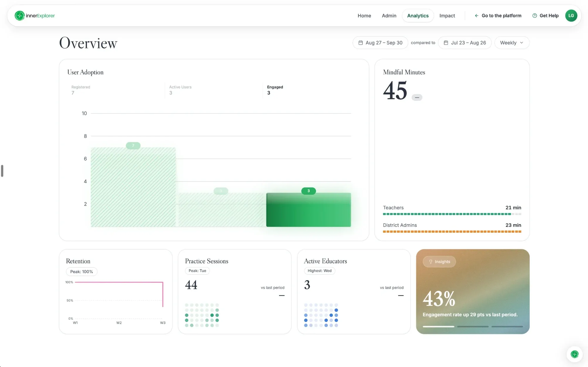Click the solid green Engaged bar
Image resolution: width=588 pixels, height=367 pixels.
point(308,210)
